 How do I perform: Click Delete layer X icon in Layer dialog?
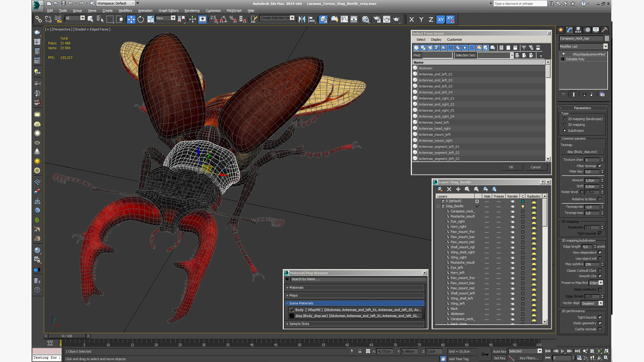[x=449, y=189]
